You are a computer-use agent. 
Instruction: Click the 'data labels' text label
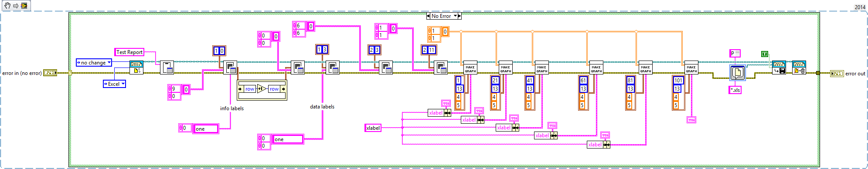(322, 107)
